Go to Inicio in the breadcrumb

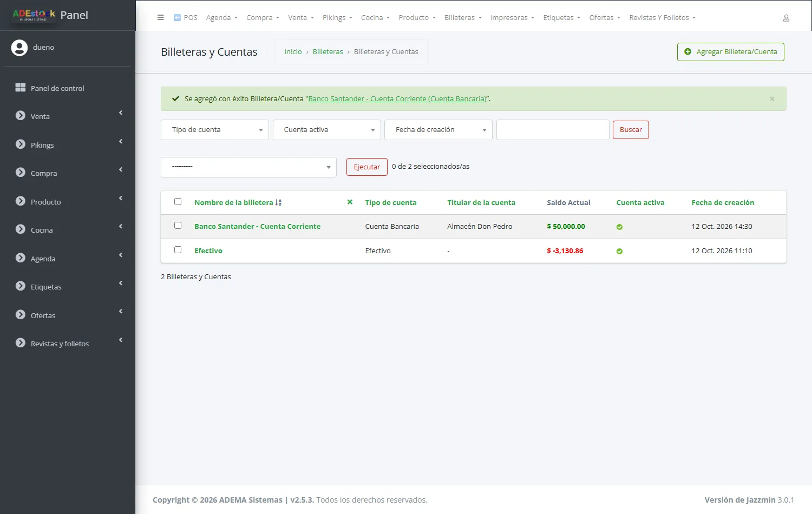tap(293, 52)
